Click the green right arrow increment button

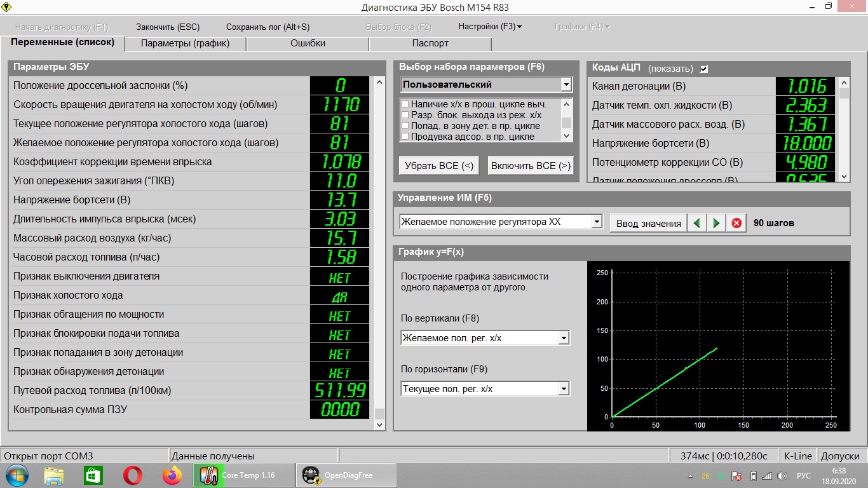point(717,223)
